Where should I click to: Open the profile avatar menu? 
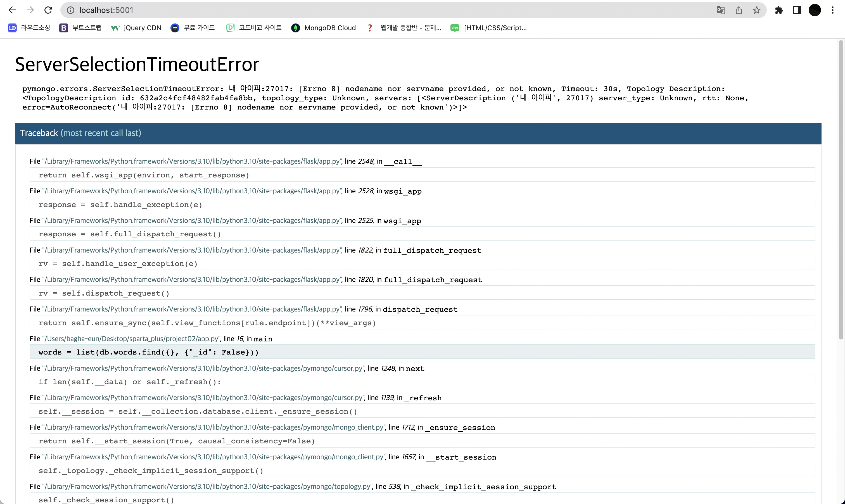click(815, 10)
